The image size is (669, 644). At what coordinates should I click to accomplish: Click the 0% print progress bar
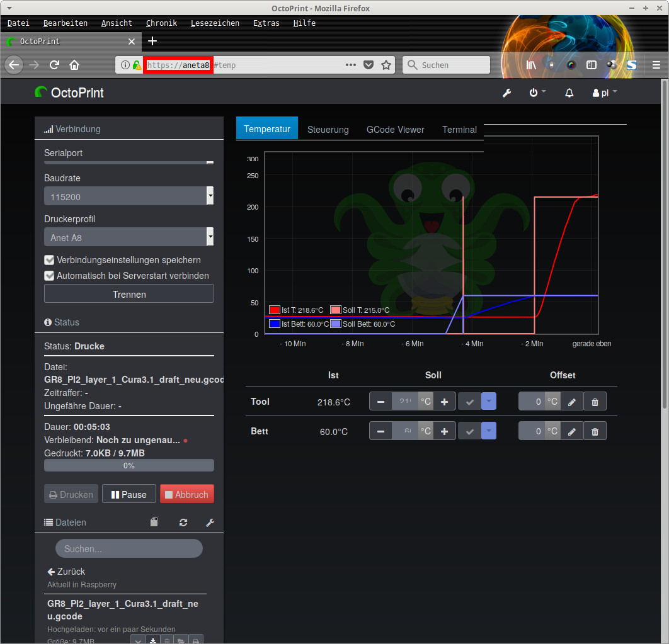coord(129,466)
